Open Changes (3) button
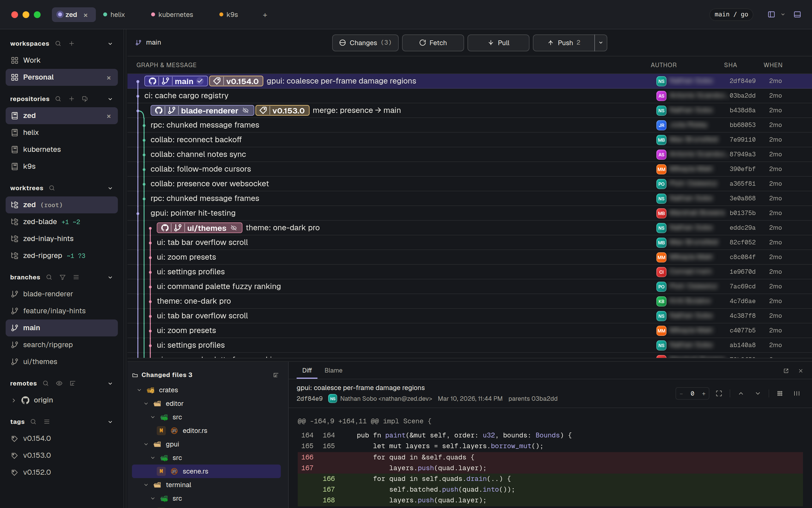The width and height of the screenshot is (812, 508). click(365, 42)
